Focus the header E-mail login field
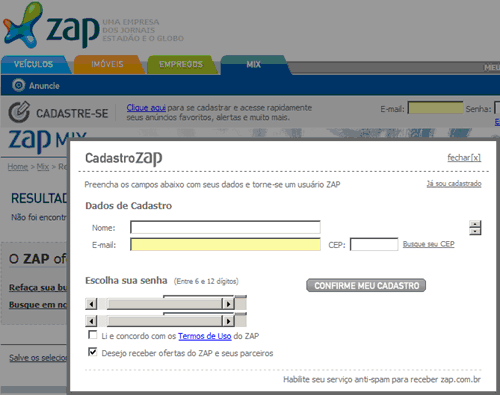The height and width of the screenshot is (395, 500). click(435, 108)
